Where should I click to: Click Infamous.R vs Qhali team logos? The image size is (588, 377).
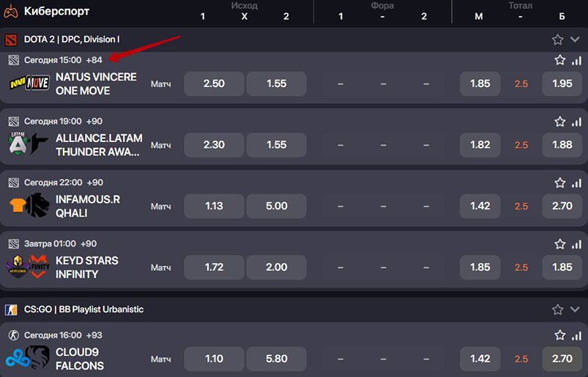29,206
